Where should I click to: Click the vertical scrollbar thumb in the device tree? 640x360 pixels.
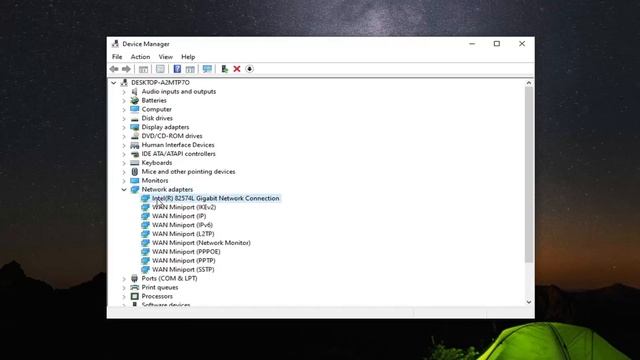click(x=529, y=175)
